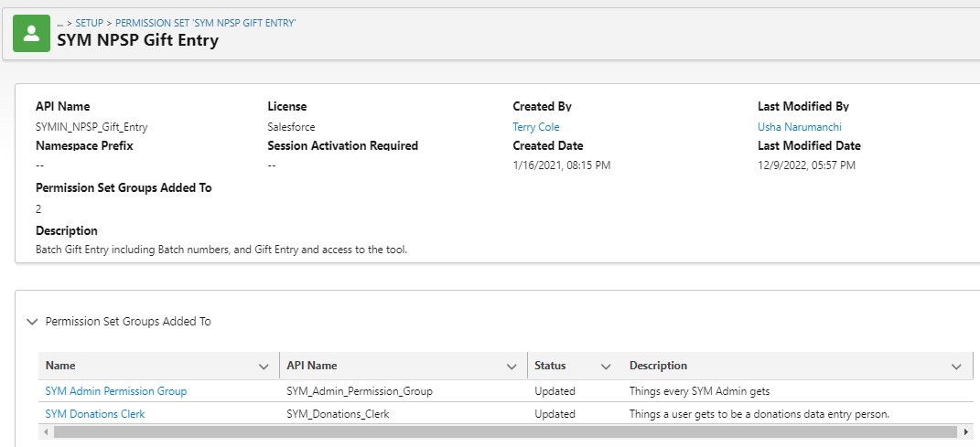The height and width of the screenshot is (447, 980).
Task: Click the breadcrumb ellipsis
Action: pyautogui.click(x=60, y=23)
